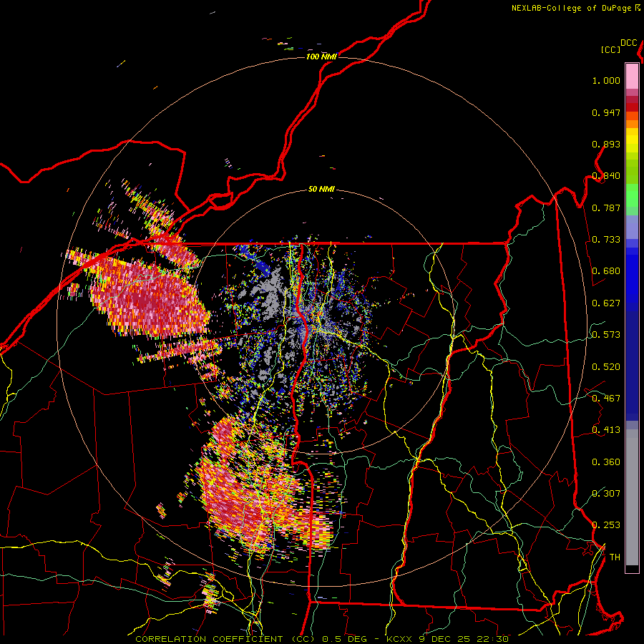Click the 0.467 value on the color scale
The width and height of the screenshot is (644, 644).
[606, 399]
